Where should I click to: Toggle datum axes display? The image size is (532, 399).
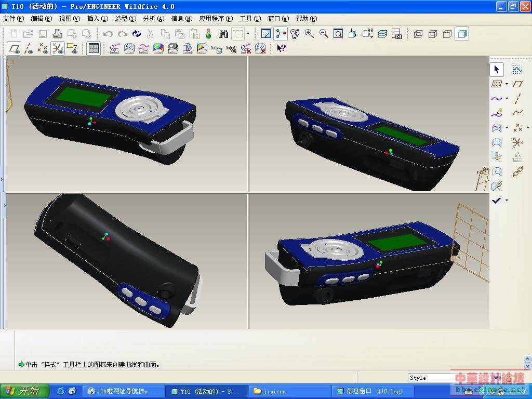(x=29, y=48)
